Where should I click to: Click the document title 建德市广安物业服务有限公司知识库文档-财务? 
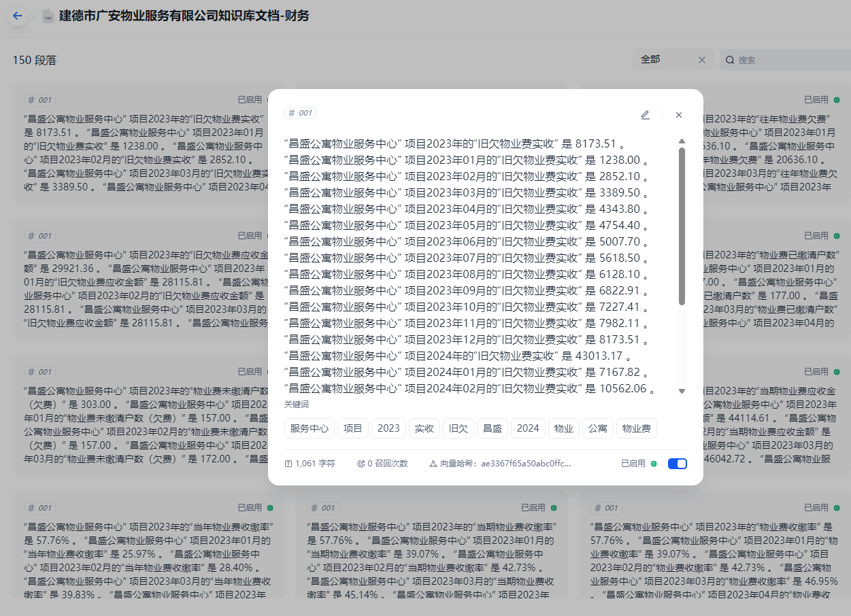pos(184,16)
